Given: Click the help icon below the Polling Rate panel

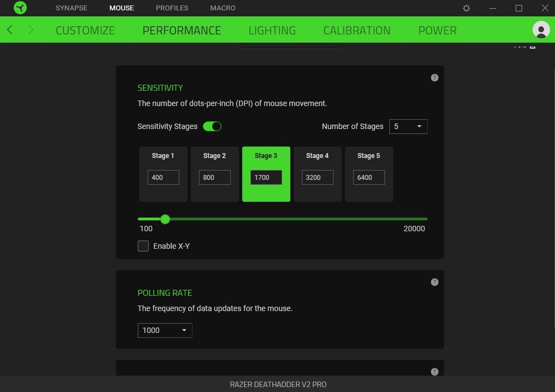Looking at the screenshot, I should point(434,371).
